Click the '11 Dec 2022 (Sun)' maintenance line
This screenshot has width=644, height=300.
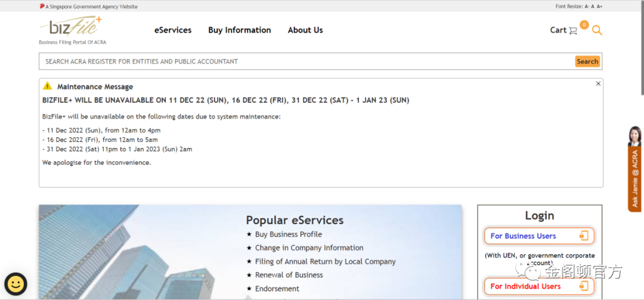pyautogui.click(x=101, y=130)
